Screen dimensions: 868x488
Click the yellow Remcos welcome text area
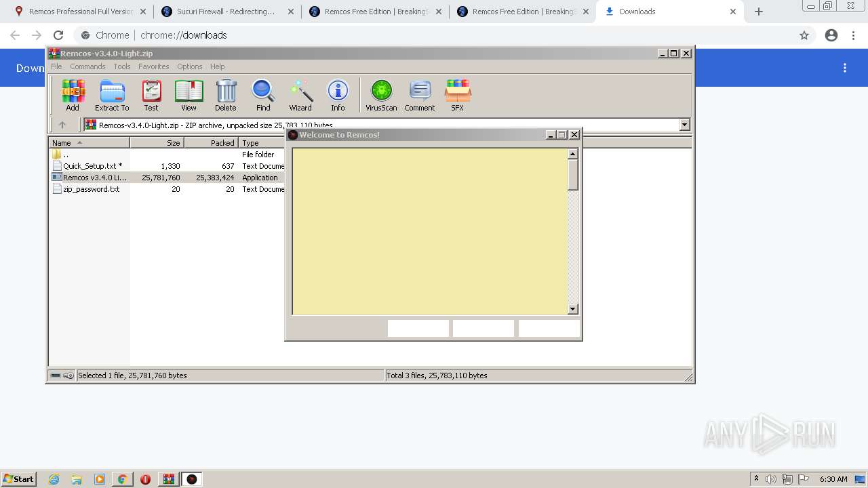430,231
